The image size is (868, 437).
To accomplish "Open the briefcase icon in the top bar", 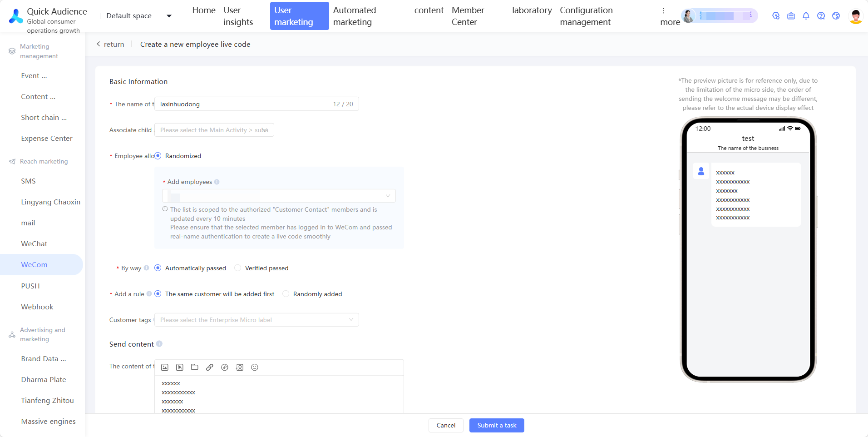I will click(791, 16).
